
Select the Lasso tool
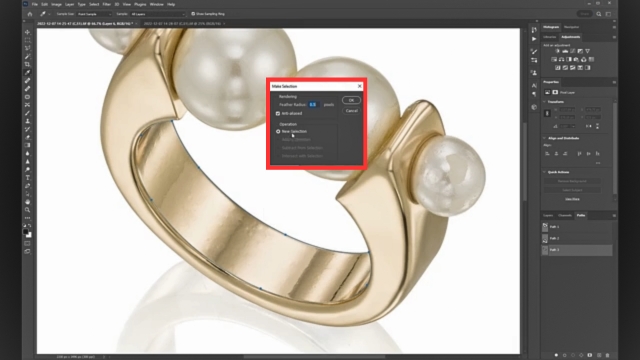(27, 48)
